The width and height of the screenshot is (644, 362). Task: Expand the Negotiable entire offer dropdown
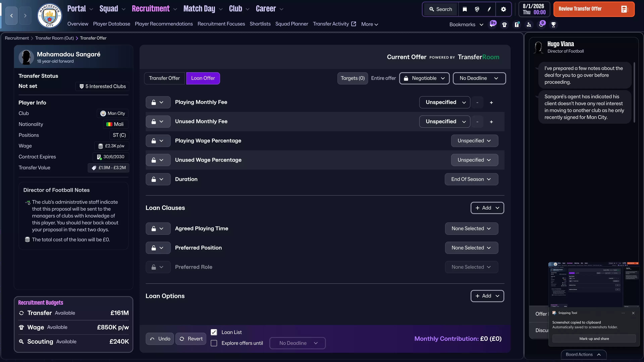tap(424, 78)
